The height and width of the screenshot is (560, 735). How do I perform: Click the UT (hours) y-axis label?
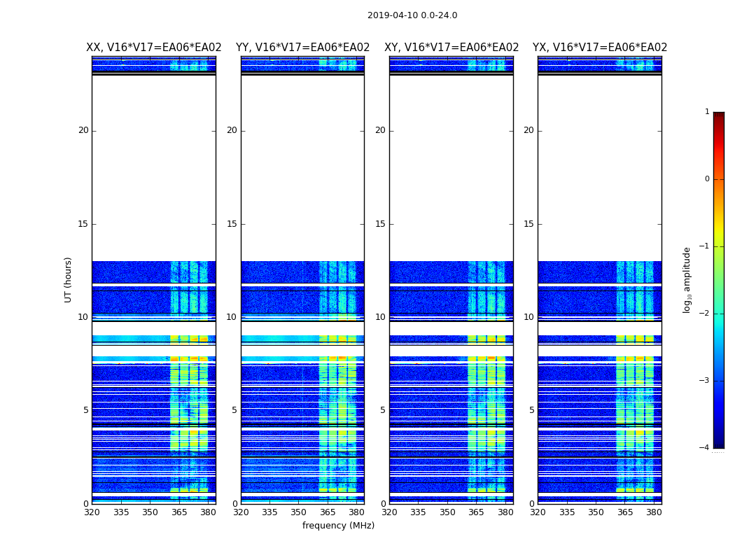pyautogui.click(x=68, y=280)
